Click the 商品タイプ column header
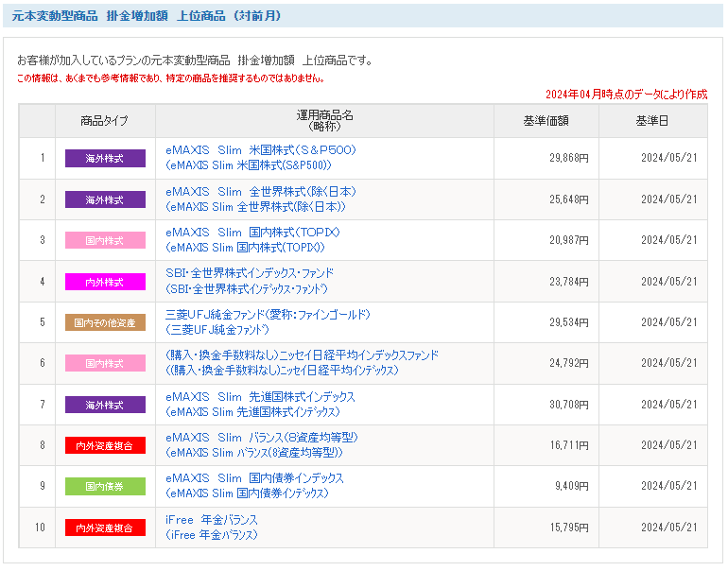Image resolution: width=728 pixels, height=571 pixels. click(104, 121)
